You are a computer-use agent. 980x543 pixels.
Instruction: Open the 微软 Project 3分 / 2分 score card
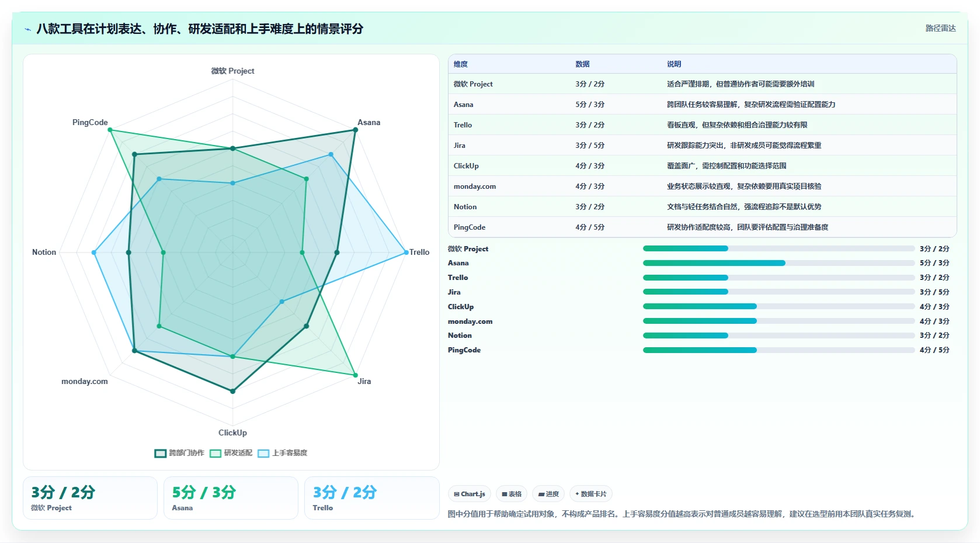tap(90, 498)
